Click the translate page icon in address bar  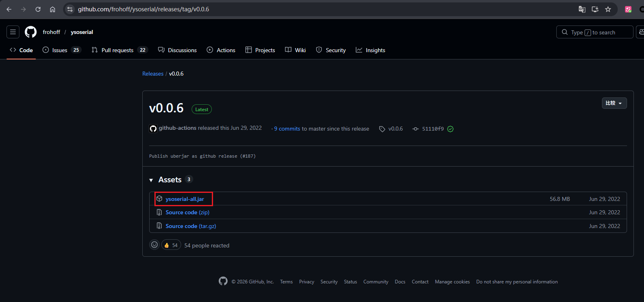click(582, 9)
